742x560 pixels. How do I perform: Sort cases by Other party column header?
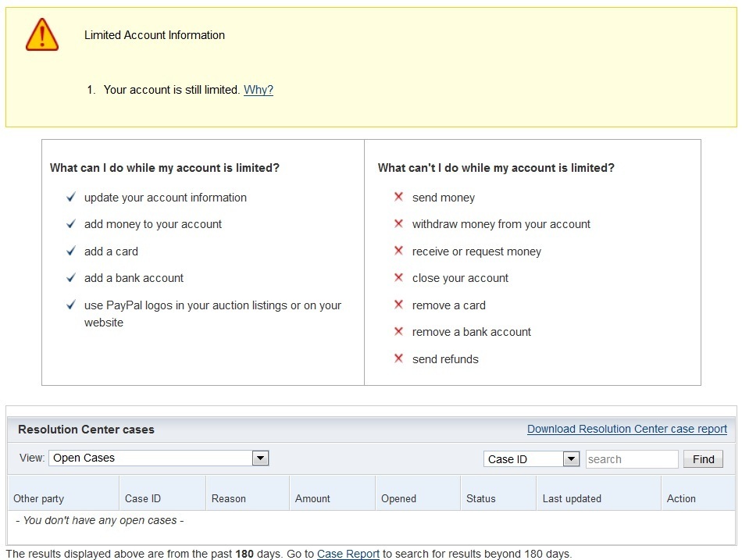coord(39,498)
